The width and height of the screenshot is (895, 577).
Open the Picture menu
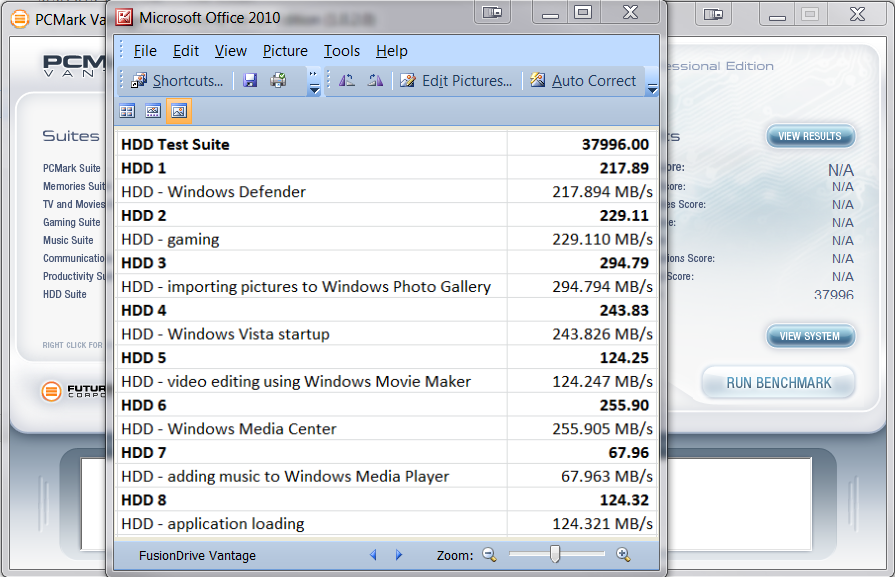pyautogui.click(x=285, y=51)
